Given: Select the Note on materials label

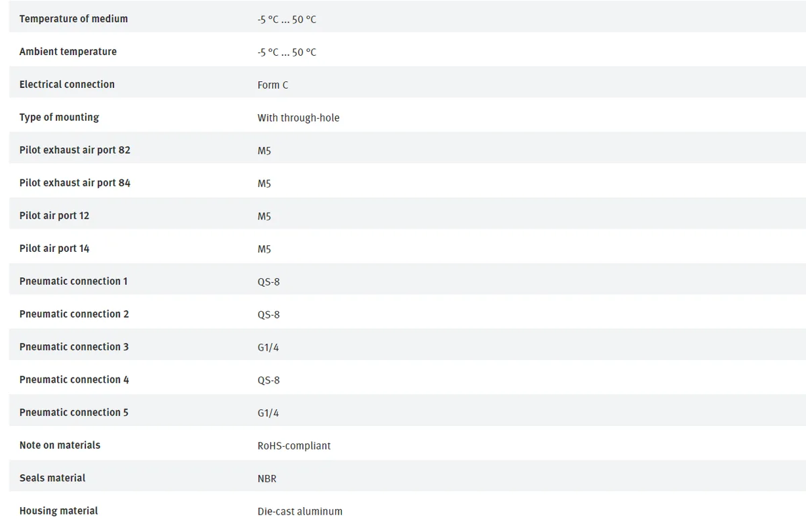Looking at the screenshot, I should (x=60, y=445).
